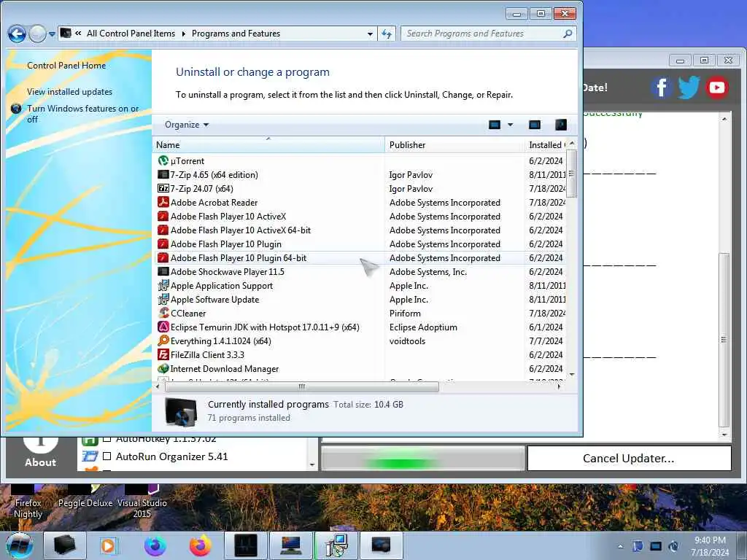Sort by the Installed On column header
The width and height of the screenshot is (747, 560).
coord(546,145)
